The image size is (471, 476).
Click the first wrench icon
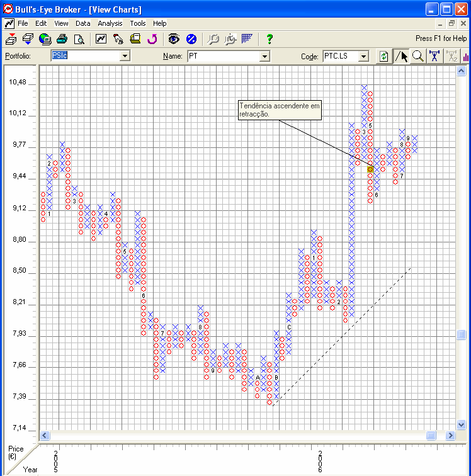coord(213,39)
